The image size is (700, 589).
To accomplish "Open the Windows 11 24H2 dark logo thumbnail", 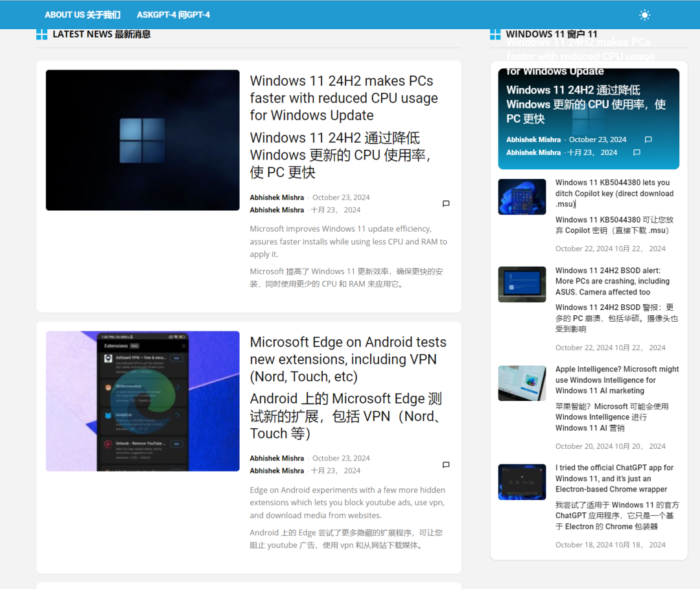I will tap(143, 140).
